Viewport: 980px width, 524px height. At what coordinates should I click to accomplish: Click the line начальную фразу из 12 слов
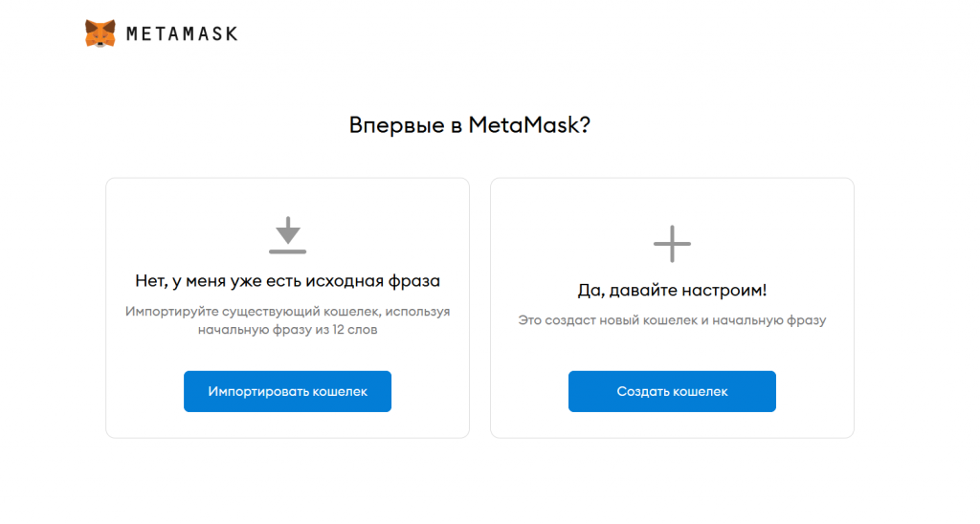click(287, 330)
